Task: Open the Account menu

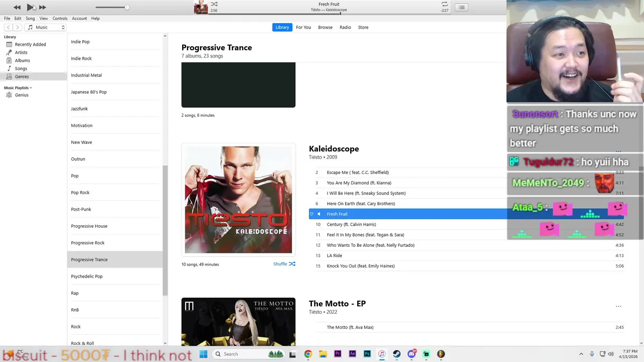Action: [x=79, y=19]
